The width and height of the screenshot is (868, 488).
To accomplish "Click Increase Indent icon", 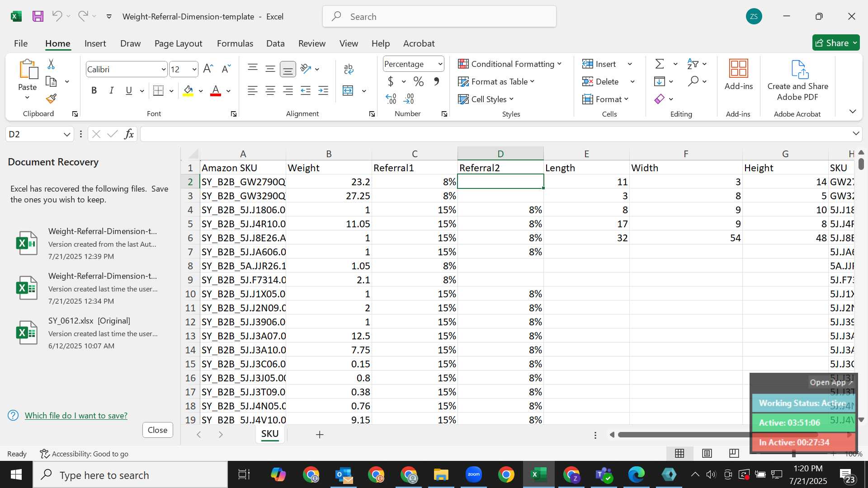I will pyautogui.click(x=323, y=91).
